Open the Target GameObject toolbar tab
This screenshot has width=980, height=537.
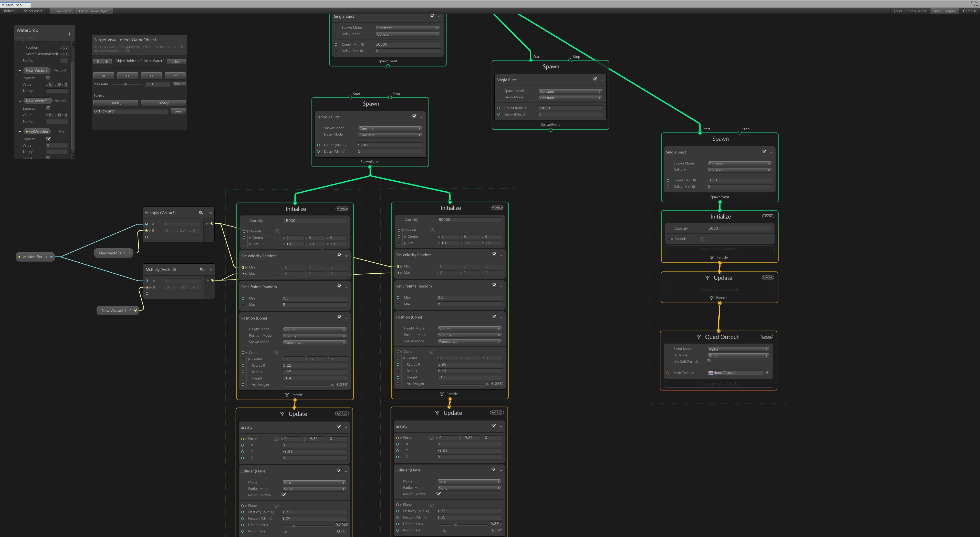tap(93, 11)
